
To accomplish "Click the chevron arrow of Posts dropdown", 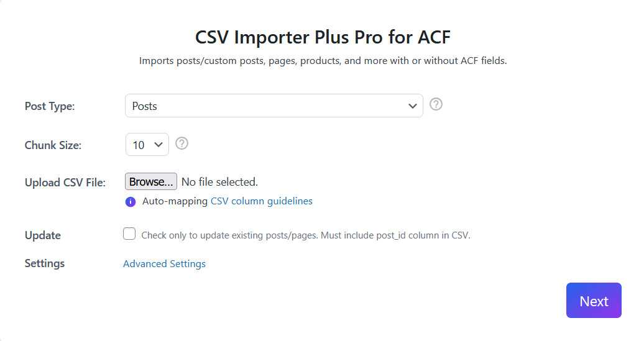I will point(412,106).
